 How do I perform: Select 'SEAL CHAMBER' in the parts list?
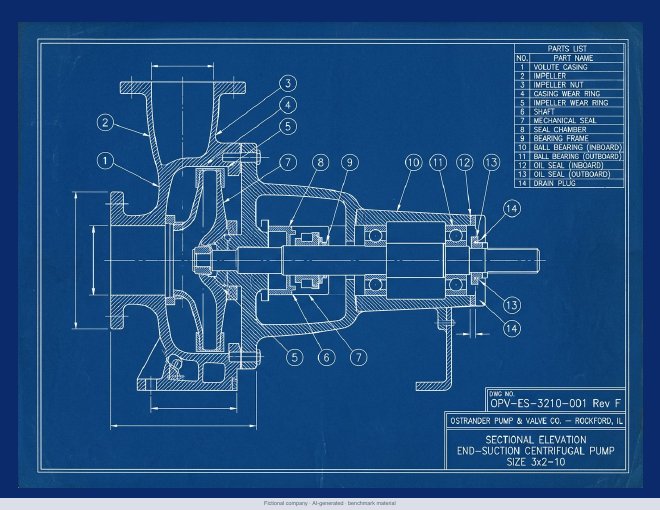pyautogui.click(x=560, y=130)
